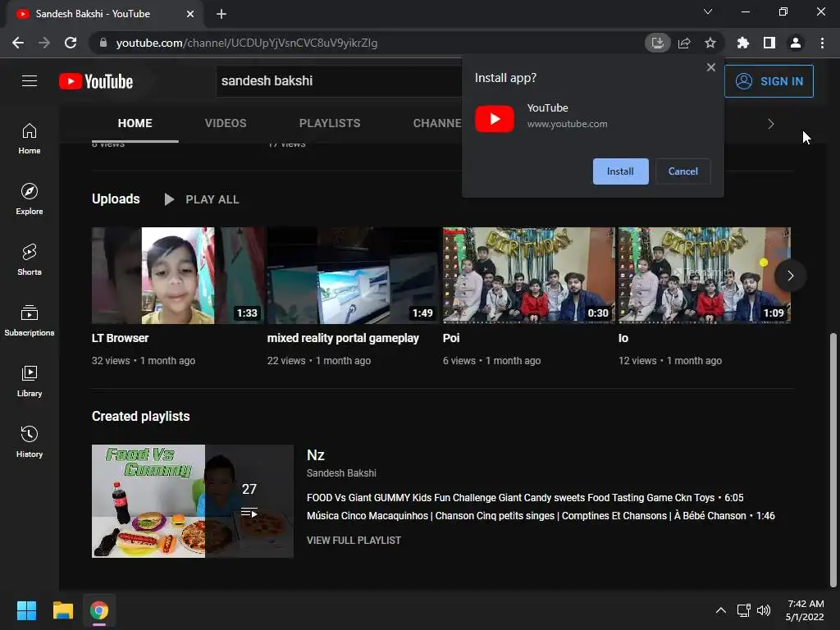Open the YouTube hamburger guide menu
Viewport: 840px width, 630px height.
point(30,81)
